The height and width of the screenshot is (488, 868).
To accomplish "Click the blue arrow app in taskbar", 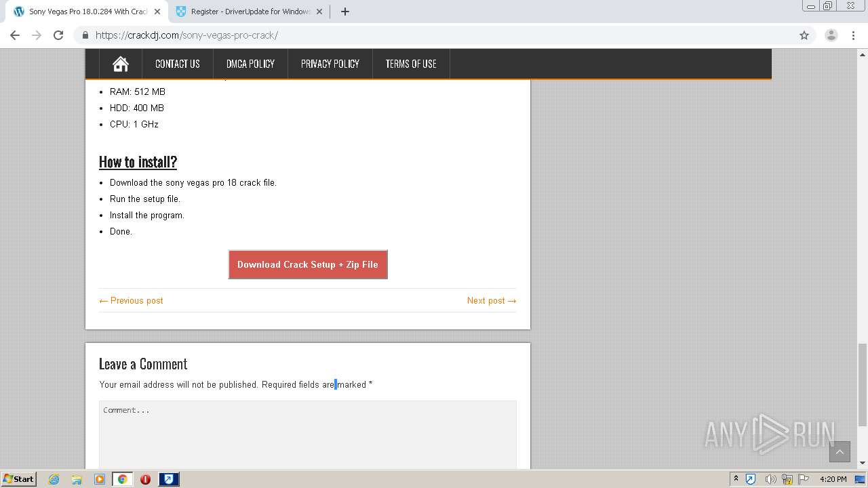I will [168, 479].
